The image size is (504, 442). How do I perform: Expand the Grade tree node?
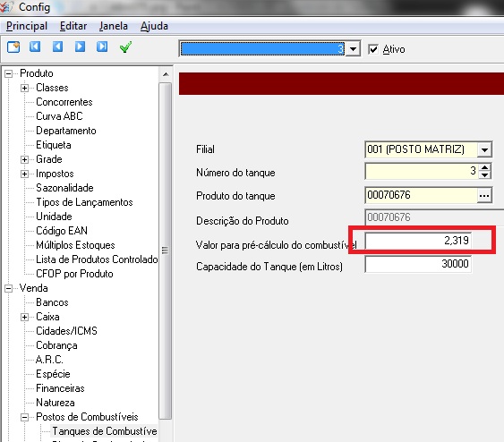(x=24, y=159)
